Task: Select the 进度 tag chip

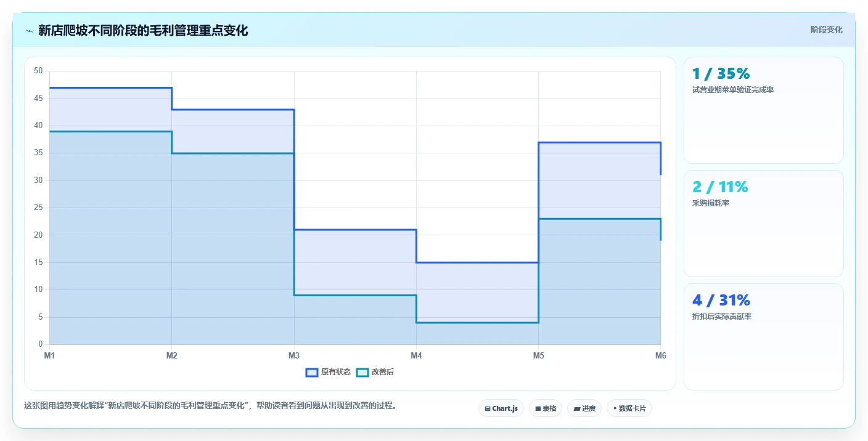Action: click(584, 408)
